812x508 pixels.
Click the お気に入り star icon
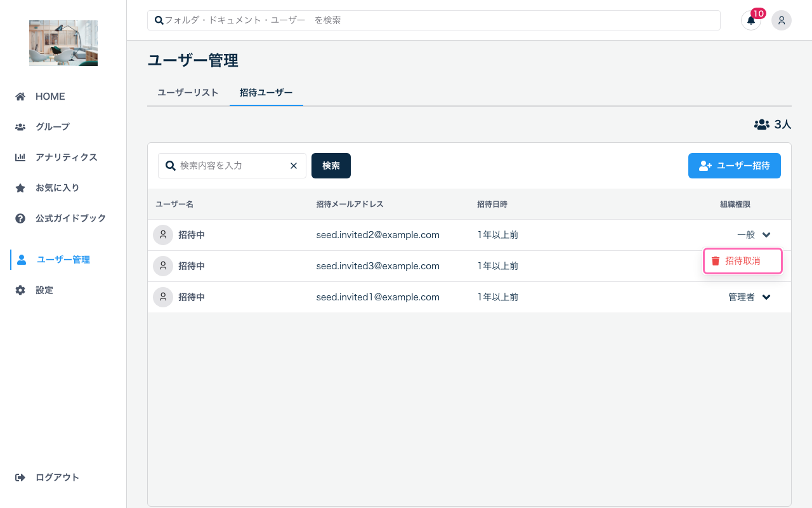pyautogui.click(x=20, y=187)
